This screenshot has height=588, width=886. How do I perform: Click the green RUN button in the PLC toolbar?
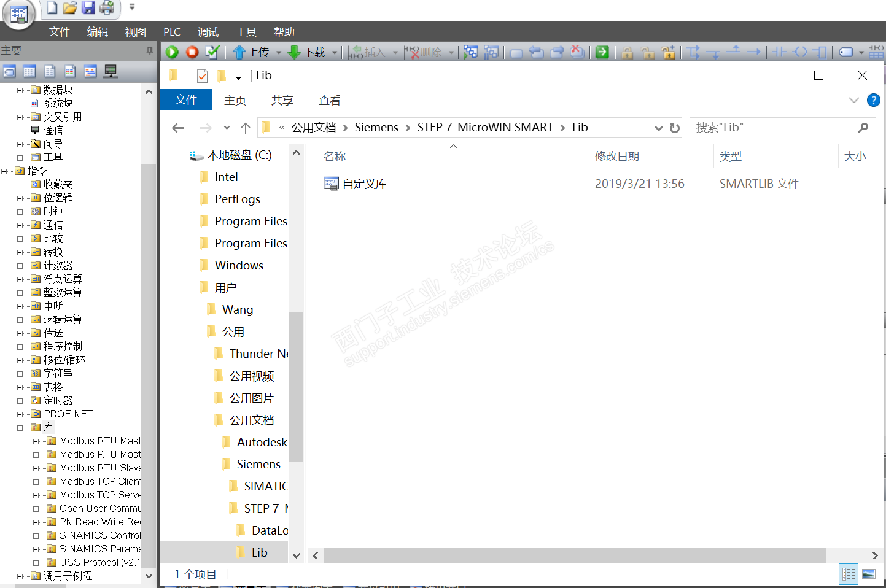172,52
